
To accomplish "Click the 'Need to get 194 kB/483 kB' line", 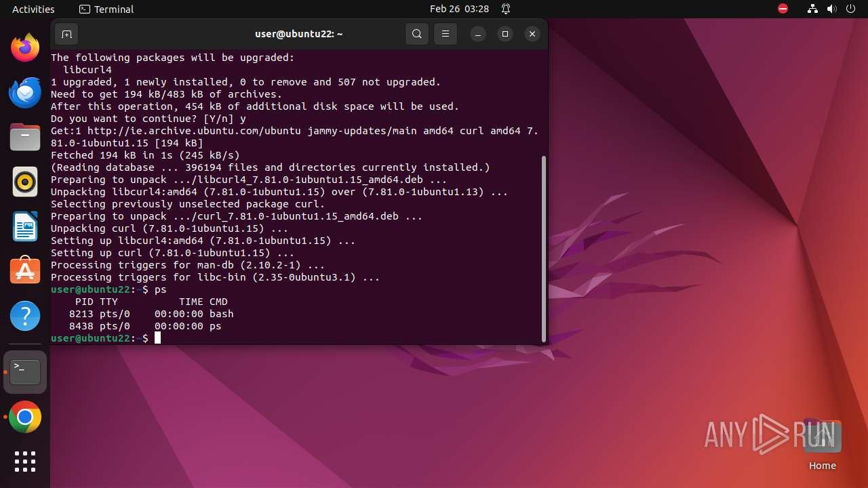I will pyautogui.click(x=167, y=94).
